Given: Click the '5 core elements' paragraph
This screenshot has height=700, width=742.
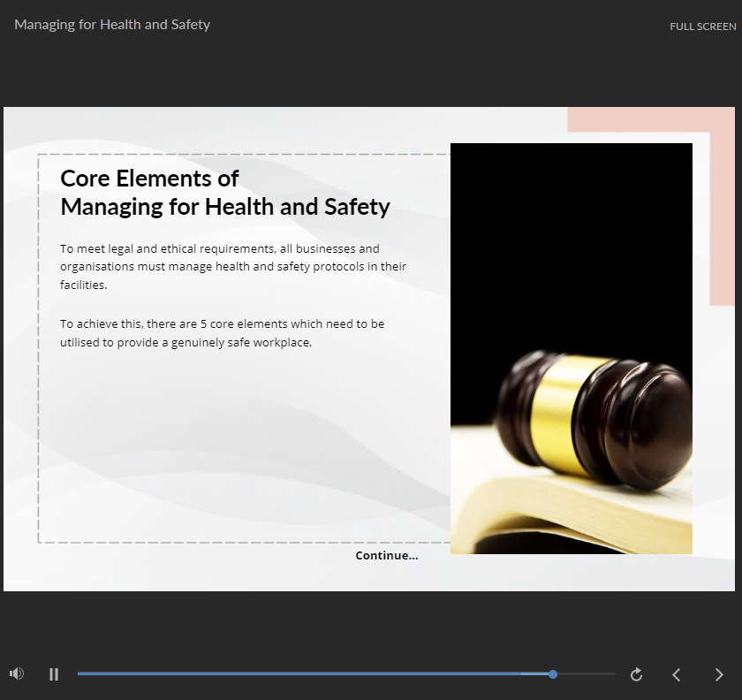Looking at the screenshot, I should 222,333.
